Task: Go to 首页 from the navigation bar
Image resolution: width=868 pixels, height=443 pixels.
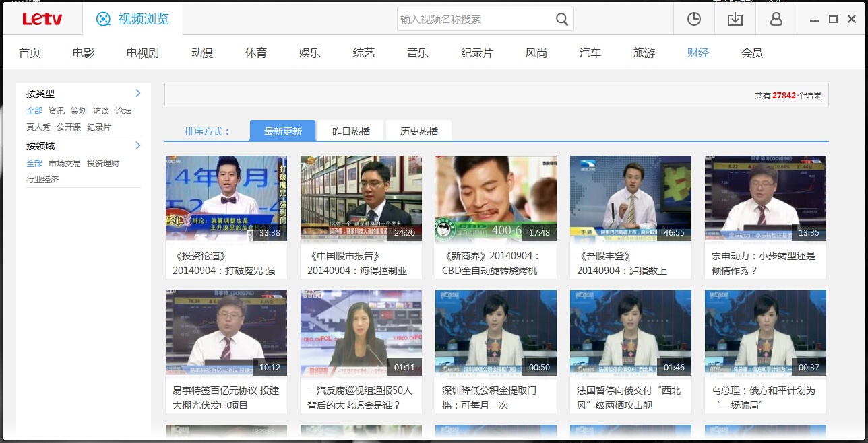Action: coord(30,53)
